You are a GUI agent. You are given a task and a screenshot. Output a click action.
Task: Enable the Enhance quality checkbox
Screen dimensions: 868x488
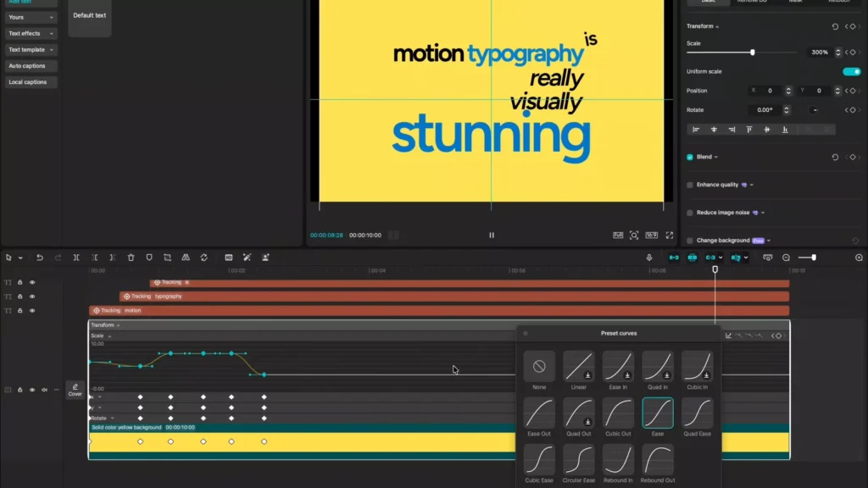(x=690, y=185)
